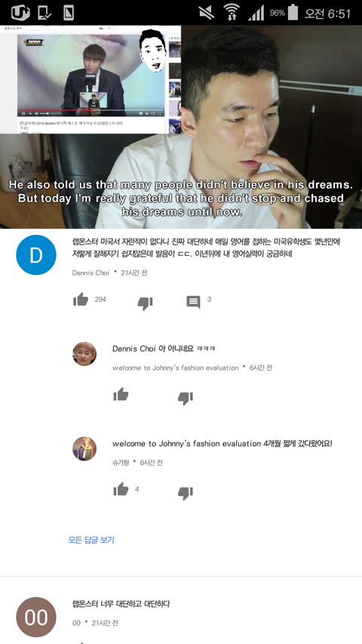
Task: Tap the Wi-Fi status icon
Action: (232, 12)
